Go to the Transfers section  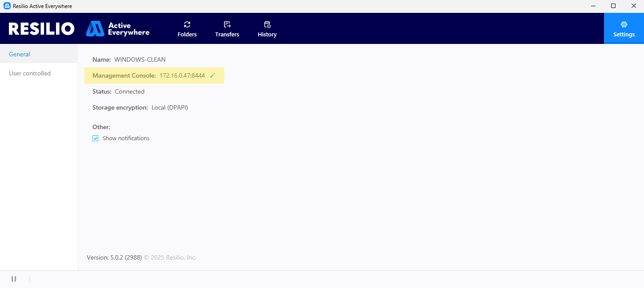(227, 29)
